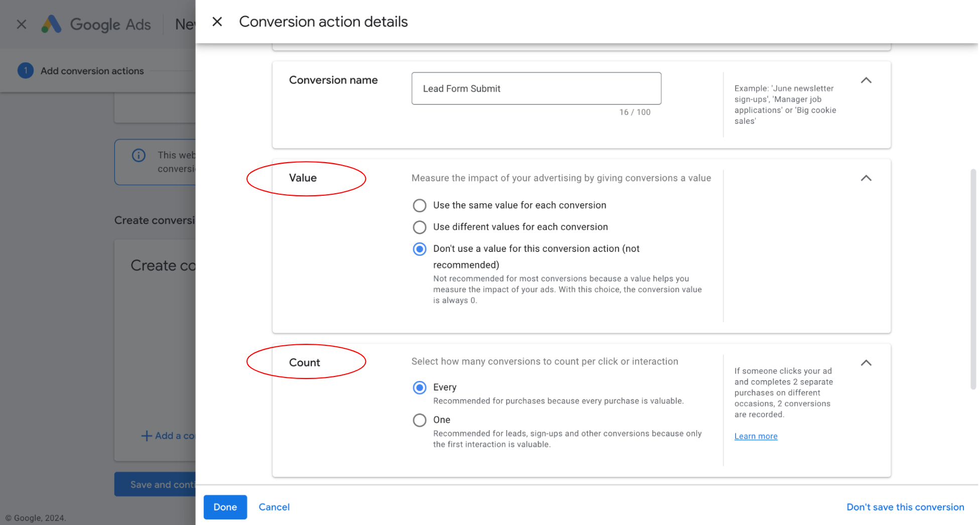The height and width of the screenshot is (525, 980).
Task: Choose 'Don't use a value' option
Action: click(x=419, y=249)
